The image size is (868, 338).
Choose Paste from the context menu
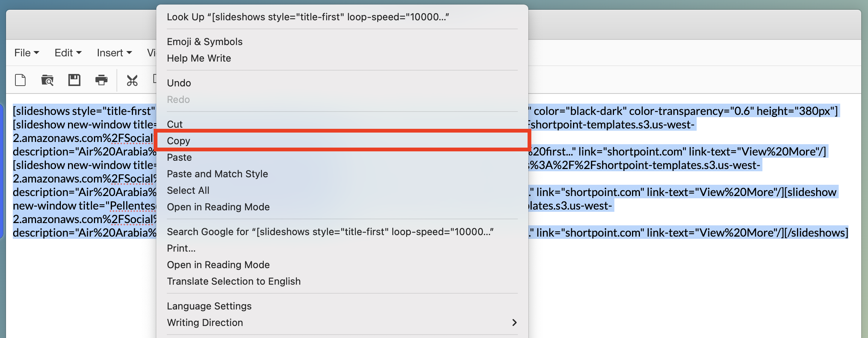(x=342, y=157)
